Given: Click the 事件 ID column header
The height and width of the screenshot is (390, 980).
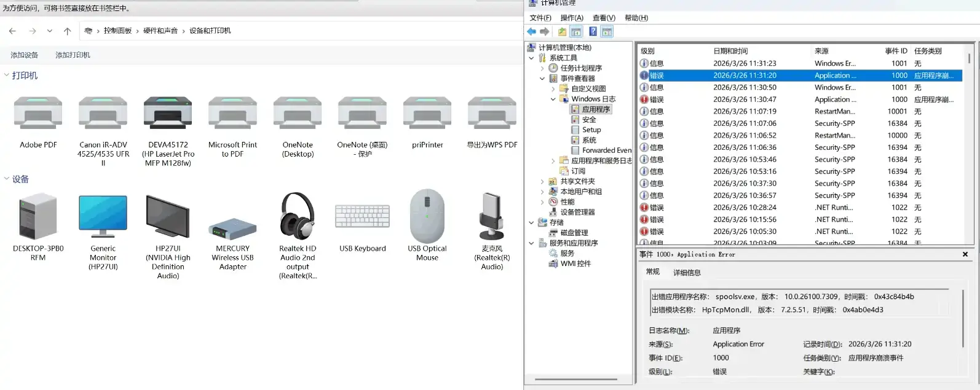Looking at the screenshot, I should click(896, 51).
